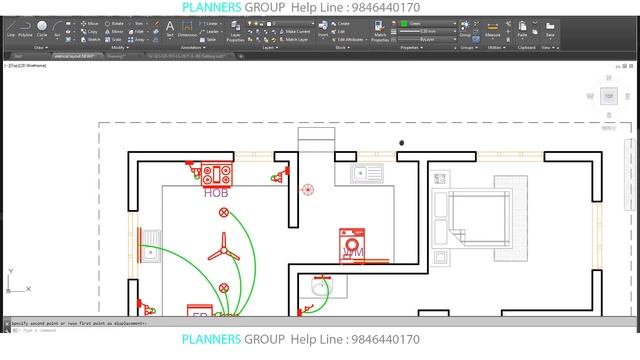
Task: Click the TOP face of ViewCube
Action: point(609,96)
